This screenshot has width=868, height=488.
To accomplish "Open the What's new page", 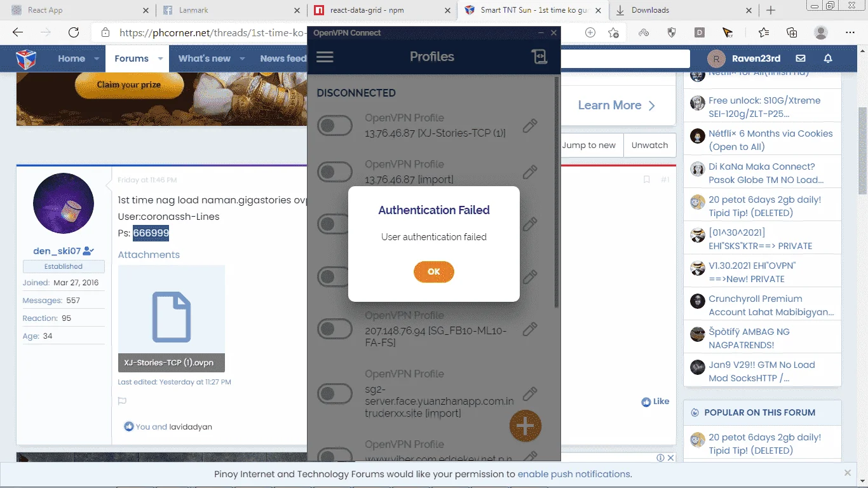I will pos(204,58).
